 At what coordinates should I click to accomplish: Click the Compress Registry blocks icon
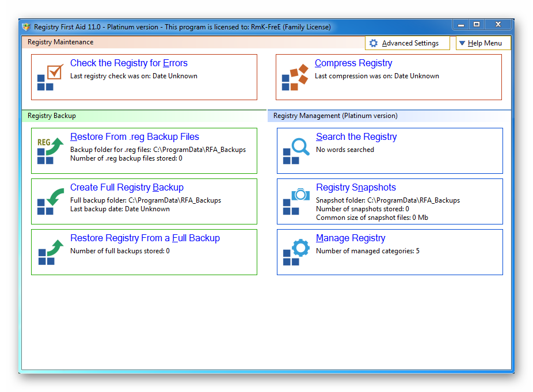[x=295, y=77]
